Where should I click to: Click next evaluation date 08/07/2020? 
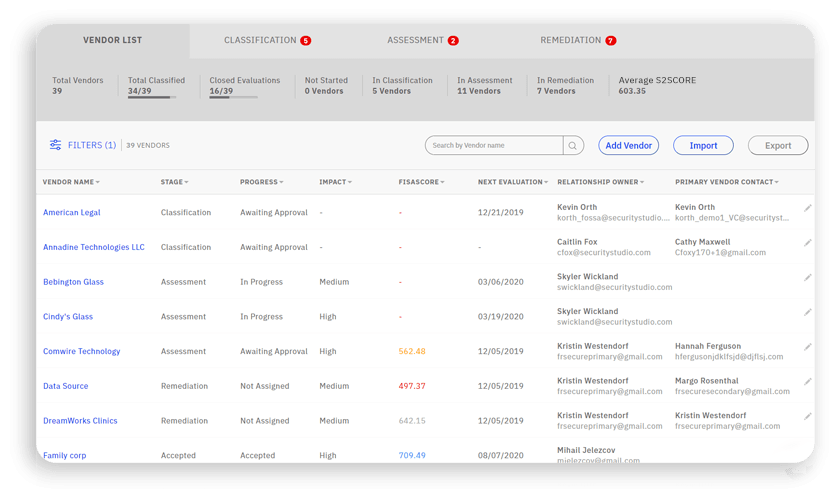(500, 456)
